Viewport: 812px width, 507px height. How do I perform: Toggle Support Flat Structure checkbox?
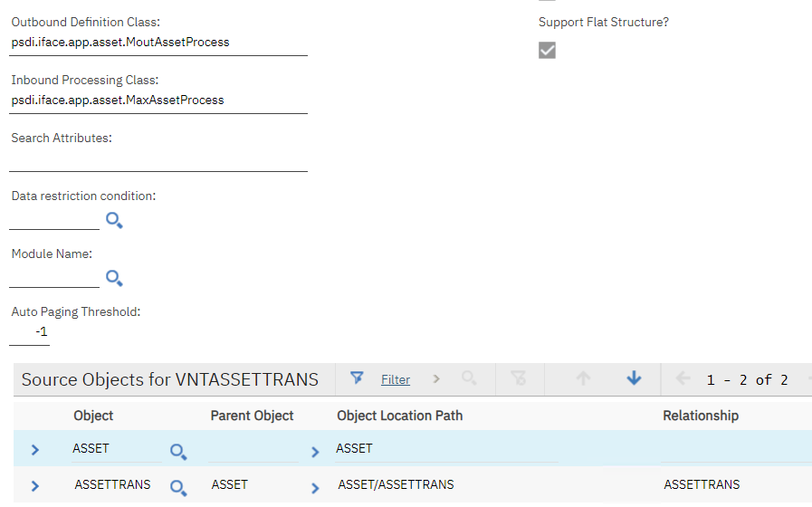(547, 50)
